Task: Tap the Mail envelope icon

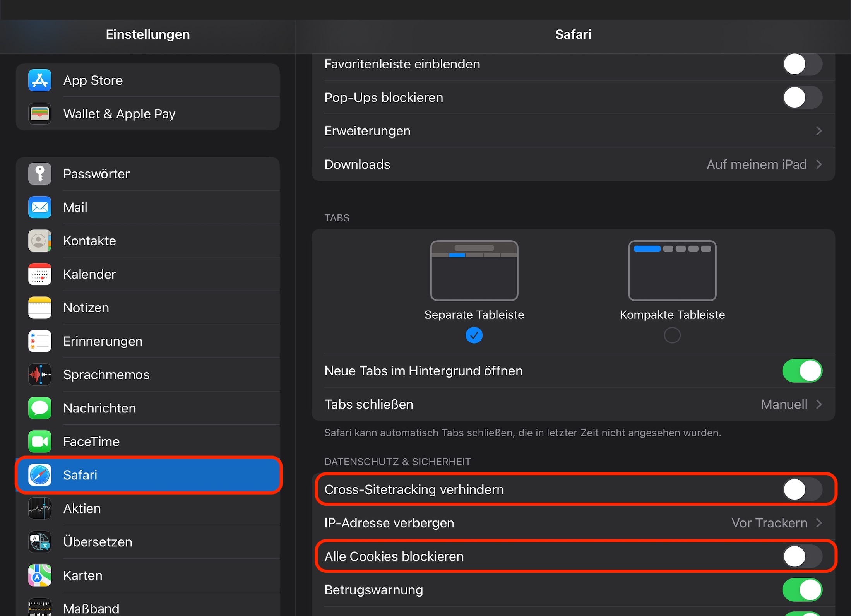Action: tap(39, 207)
